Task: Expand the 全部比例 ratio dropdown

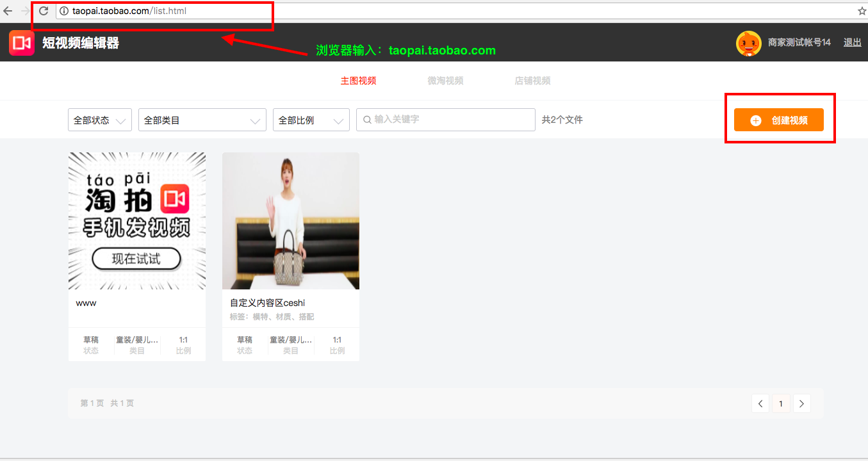Action: coord(311,120)
